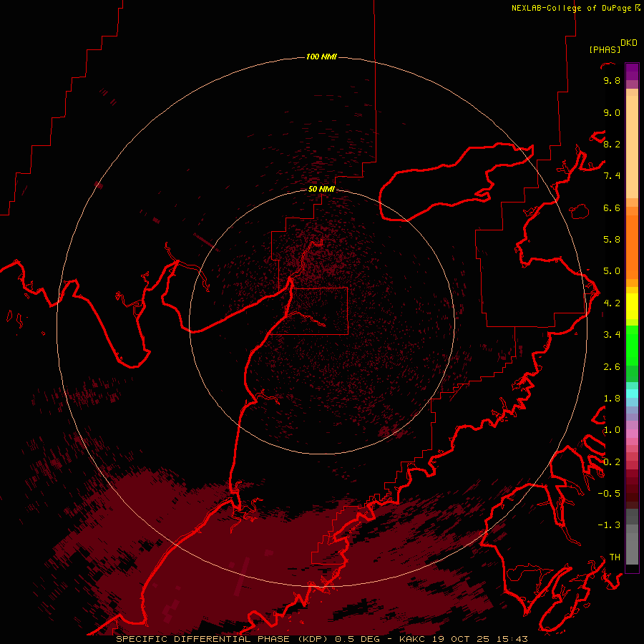644x644 pixels.
Task: Click the 5.8 scale value
Action: (612, 240)
